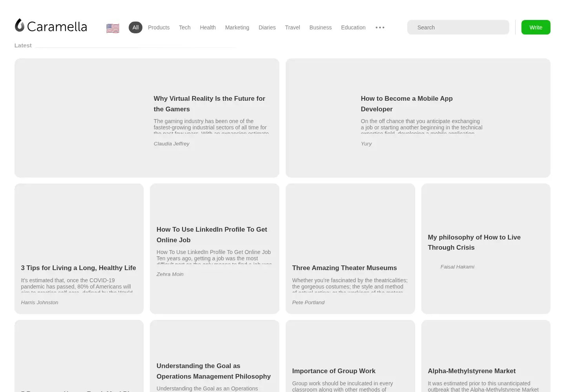Select the Marketing category
The height and width of the screenshot is (392, 565).
click(x=237, y=27)
